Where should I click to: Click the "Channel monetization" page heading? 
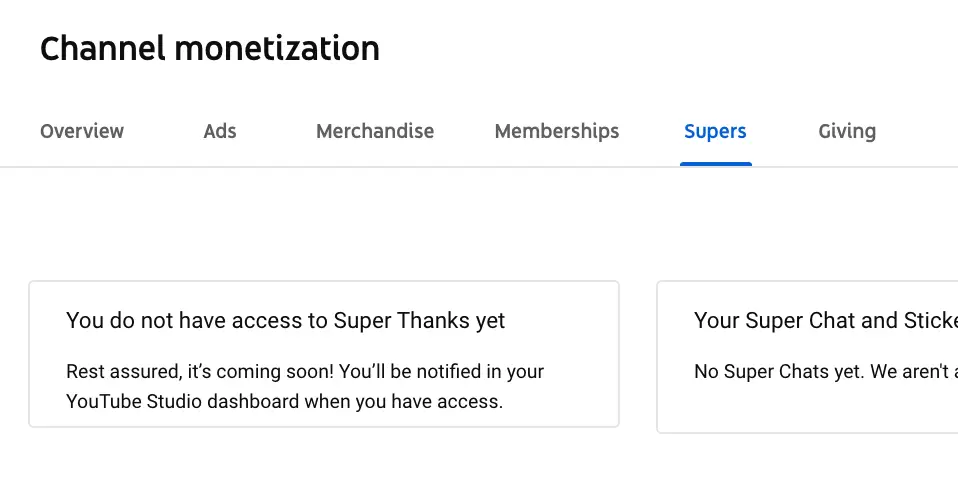[x=210, y=48]
